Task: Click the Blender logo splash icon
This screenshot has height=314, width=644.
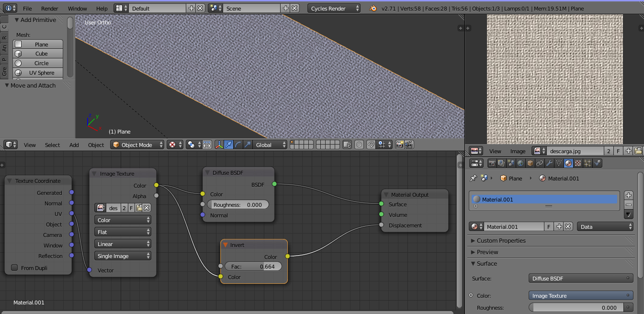Action: tap(373, 9)
